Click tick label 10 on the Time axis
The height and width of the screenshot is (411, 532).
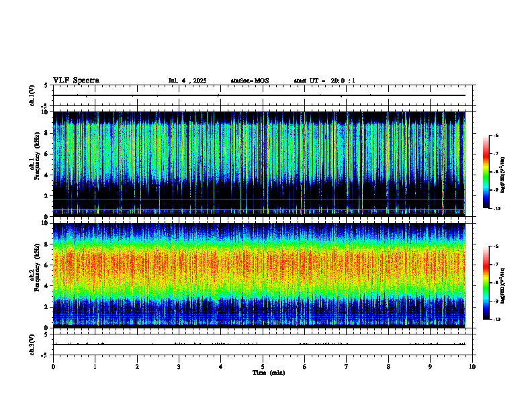[x=472, y=367]
